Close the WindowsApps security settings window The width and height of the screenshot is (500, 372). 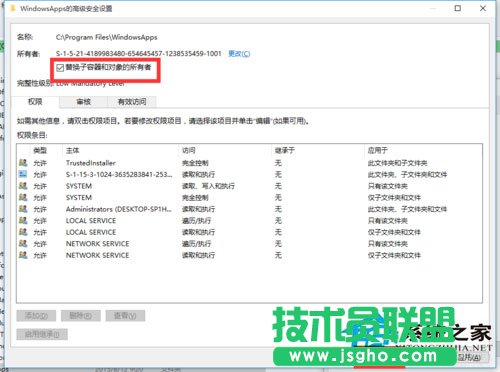click(483, 8)
